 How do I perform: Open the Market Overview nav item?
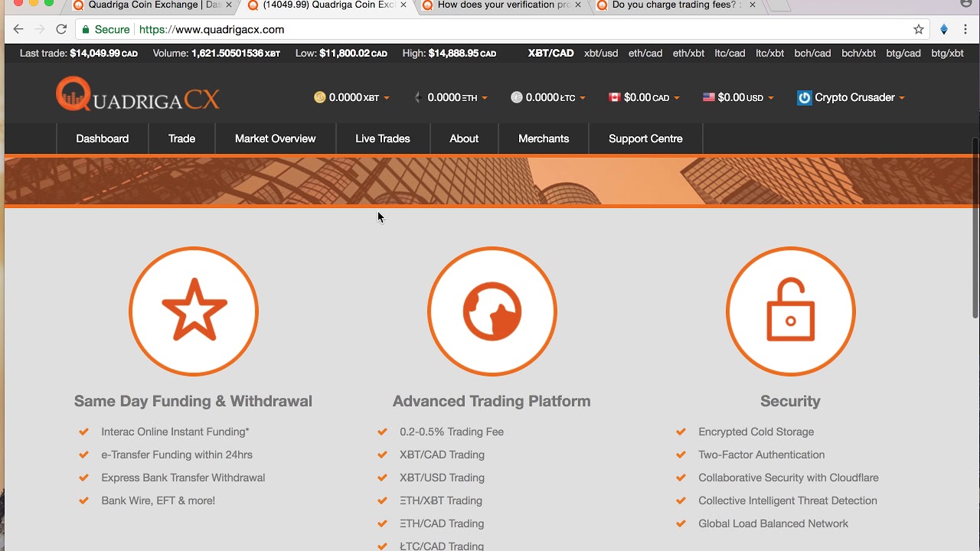coord(275,139)
